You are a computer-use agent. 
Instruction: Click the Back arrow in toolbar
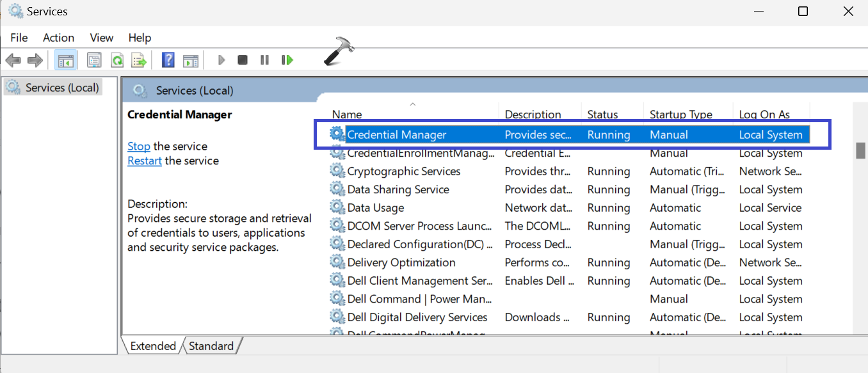pyautogui.click(x=13, y=60)
